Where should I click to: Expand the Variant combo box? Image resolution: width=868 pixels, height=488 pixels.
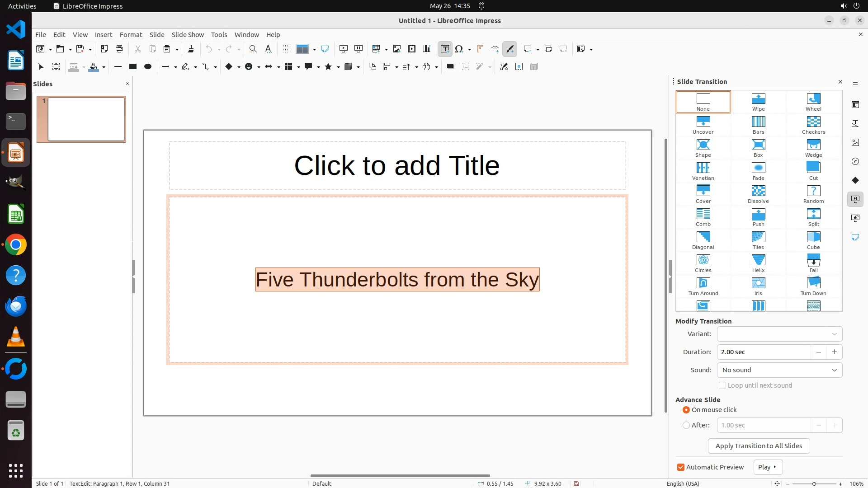coord(834,334)
